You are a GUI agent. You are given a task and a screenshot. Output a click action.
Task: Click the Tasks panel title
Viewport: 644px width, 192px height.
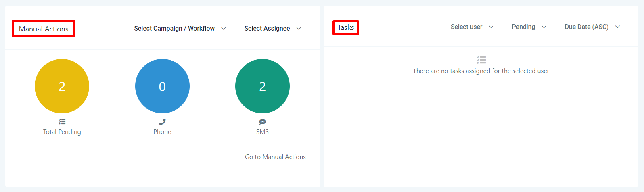tap(346, 27)
